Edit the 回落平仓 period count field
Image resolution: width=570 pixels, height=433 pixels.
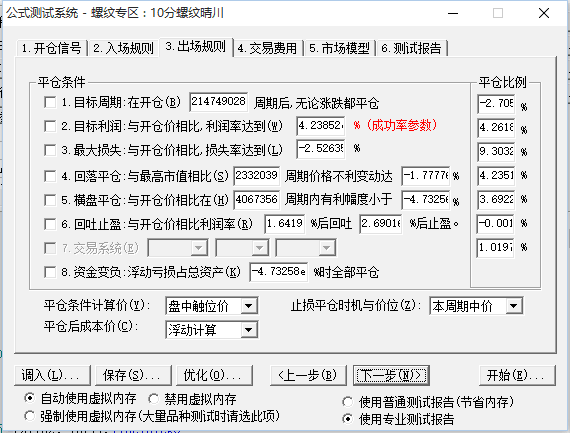257,176
